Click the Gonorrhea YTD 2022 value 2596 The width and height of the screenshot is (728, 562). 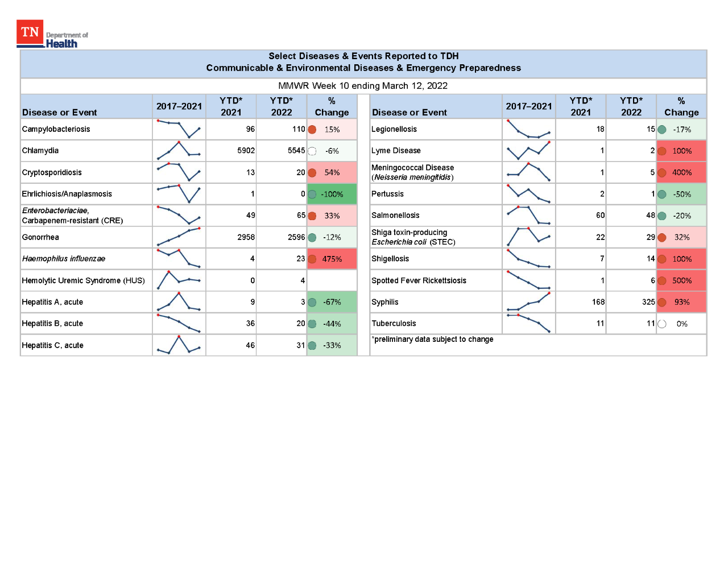[x=296, y=237]
